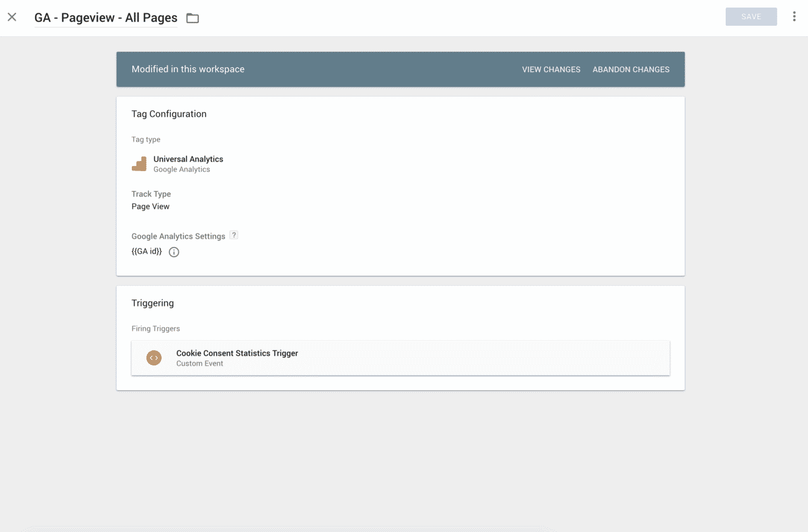Open the folder icon next to tag name

(x=192, y=19)
